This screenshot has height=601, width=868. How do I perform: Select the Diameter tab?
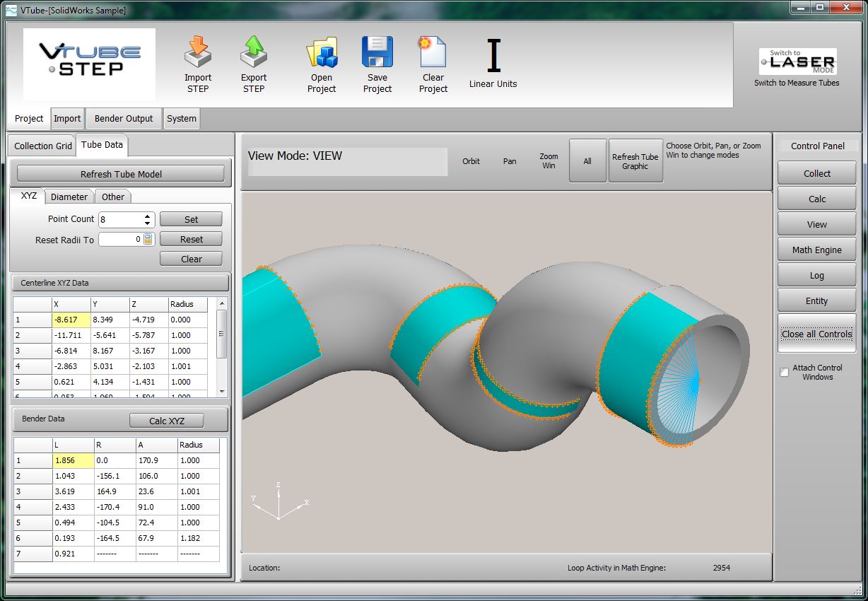point(69,197)
